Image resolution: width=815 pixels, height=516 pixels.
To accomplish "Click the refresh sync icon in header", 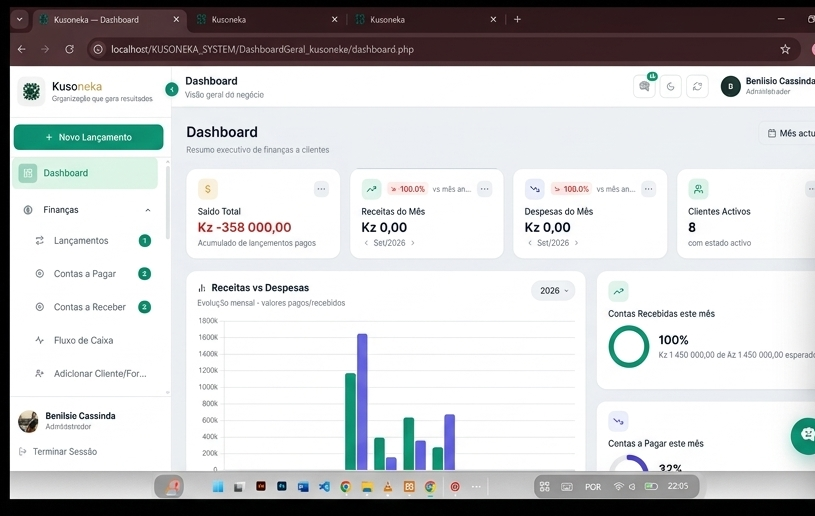I will pos(697,86).
